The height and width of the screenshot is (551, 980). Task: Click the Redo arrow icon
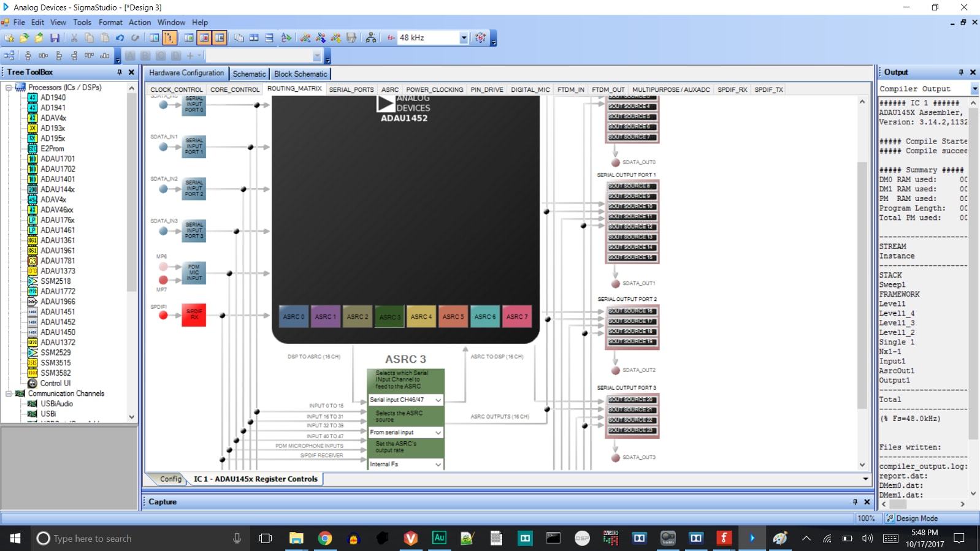[x=135, y=38]
